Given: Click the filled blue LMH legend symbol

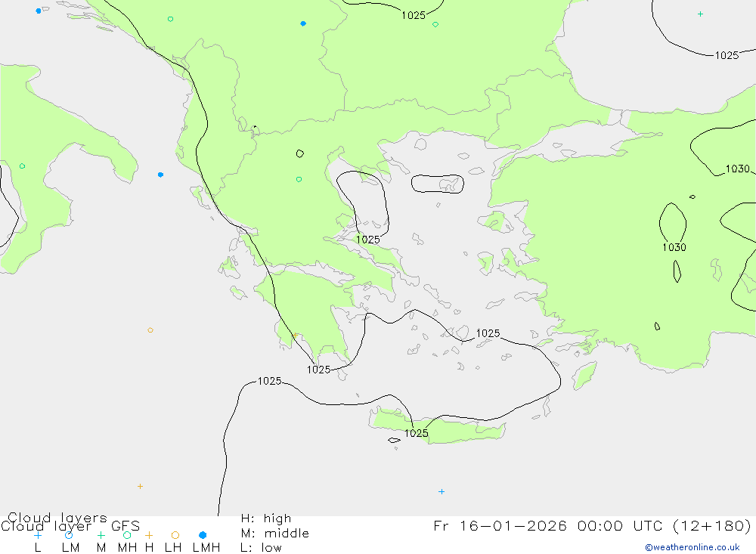Looking at the screenshot, I should coord(203,535).
